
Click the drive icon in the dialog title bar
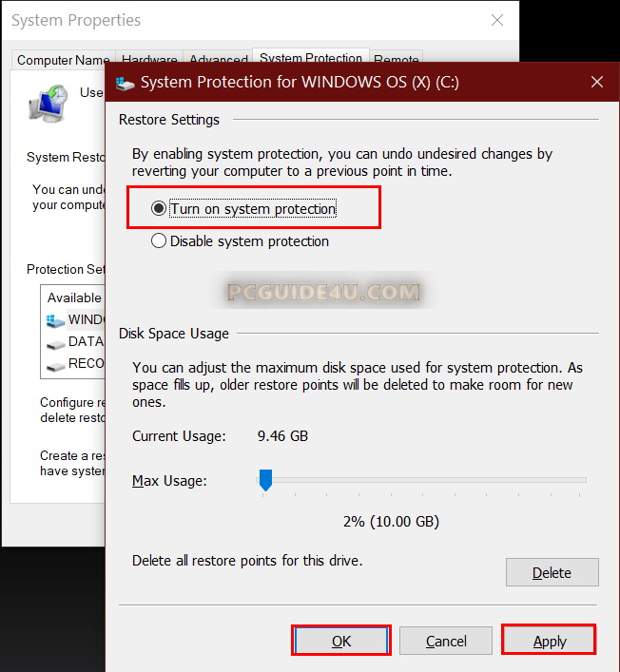[x=125, y=83]
